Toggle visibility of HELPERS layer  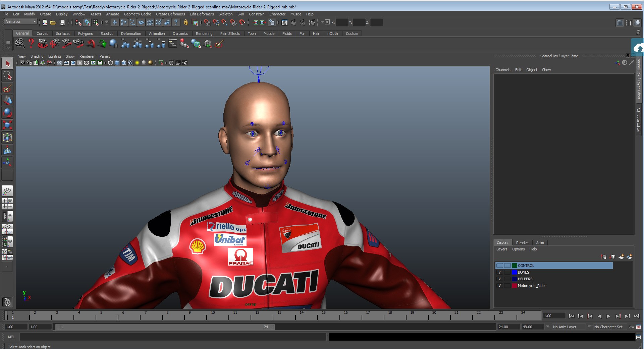click(x=499, y=279)
